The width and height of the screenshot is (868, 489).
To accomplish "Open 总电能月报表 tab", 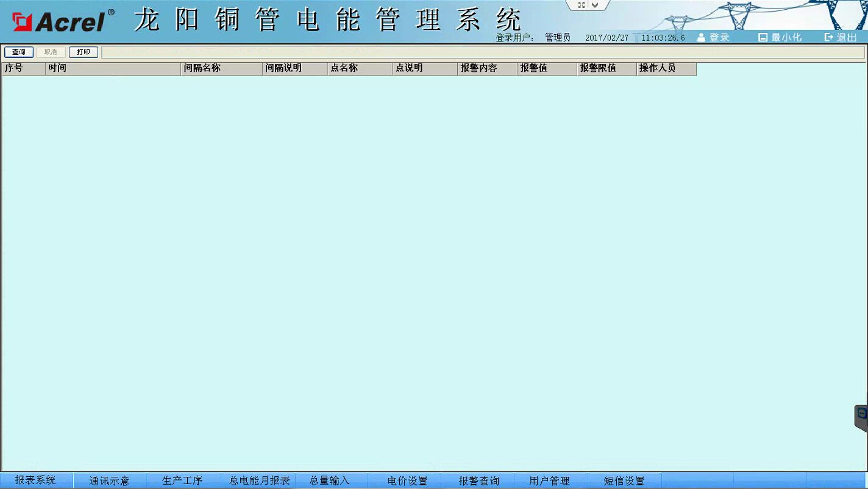I will [259, 480].
